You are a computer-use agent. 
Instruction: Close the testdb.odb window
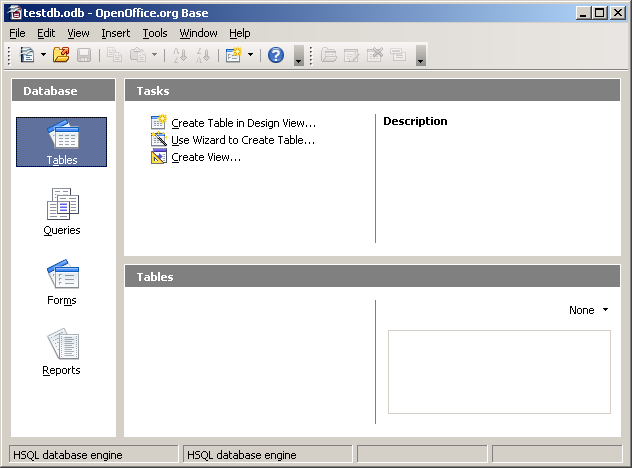click(x=617, y=13)
